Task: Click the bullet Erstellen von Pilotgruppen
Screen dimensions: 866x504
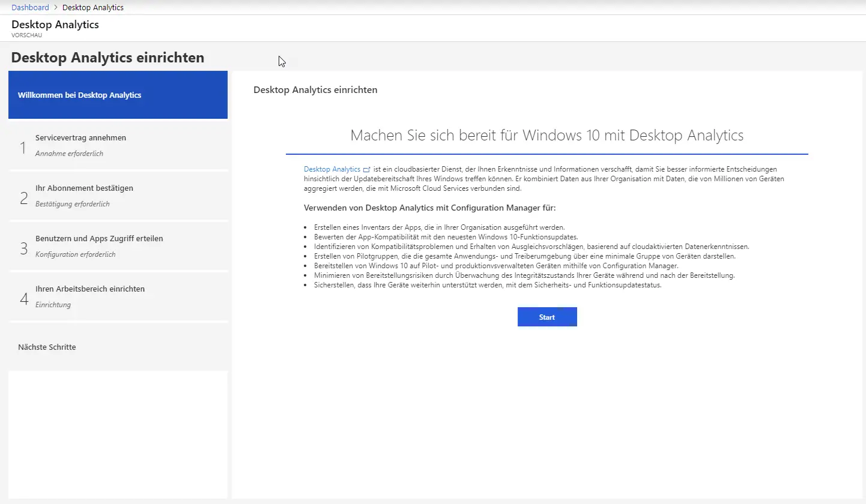Action: pos(524,256)
